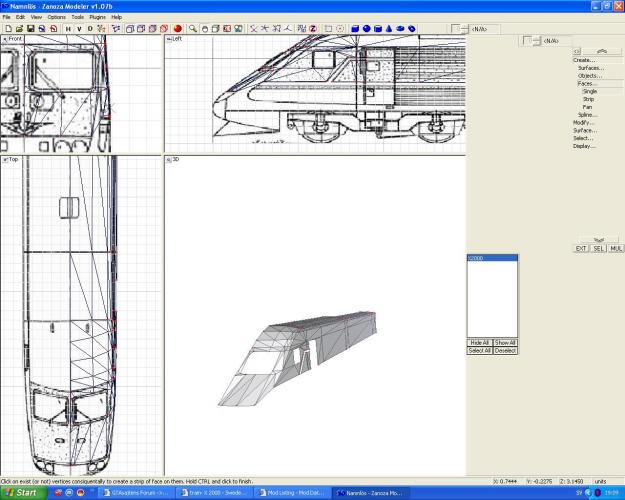Click the open folder toolbar icon
This screenshot has width=625, height=500.
click(18, 29)
